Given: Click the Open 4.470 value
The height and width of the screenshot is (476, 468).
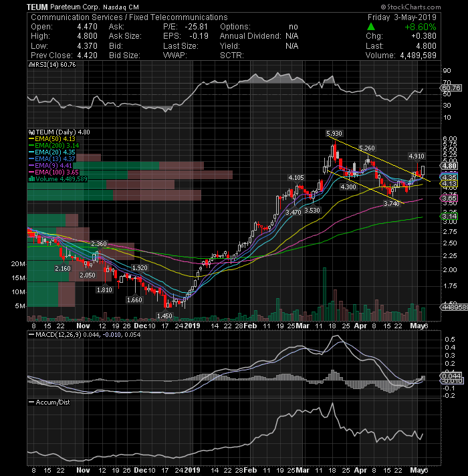Looking at the screenshot, I should tap(87, 27).
